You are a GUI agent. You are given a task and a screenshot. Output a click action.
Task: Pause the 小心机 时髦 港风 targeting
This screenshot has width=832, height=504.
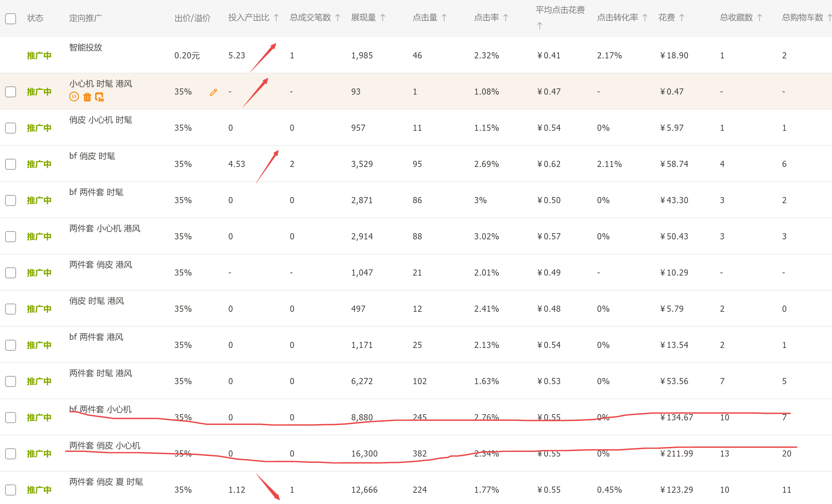pyautogui.click(x=74, y=97)
